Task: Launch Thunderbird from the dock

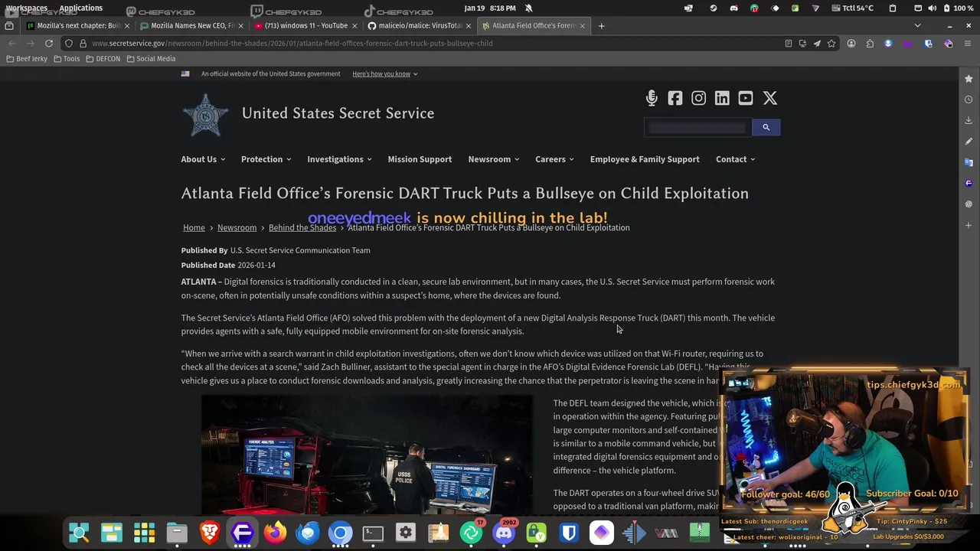Action: [x=308, y=533]
